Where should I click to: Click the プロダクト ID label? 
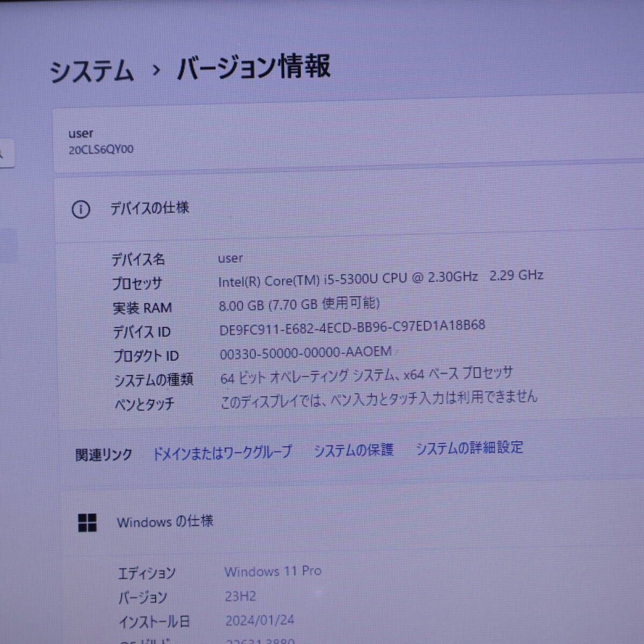[x=146, y=356]
